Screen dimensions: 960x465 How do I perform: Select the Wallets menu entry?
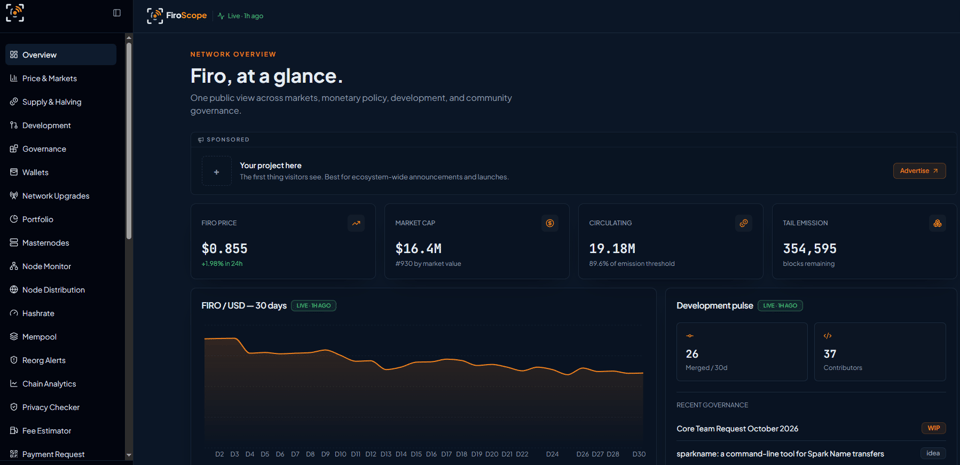(61, 173)
